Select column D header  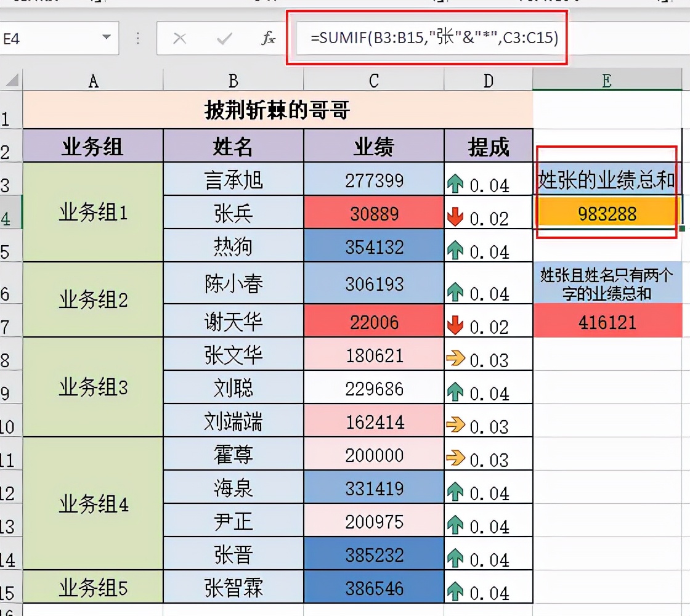(489, 81)
